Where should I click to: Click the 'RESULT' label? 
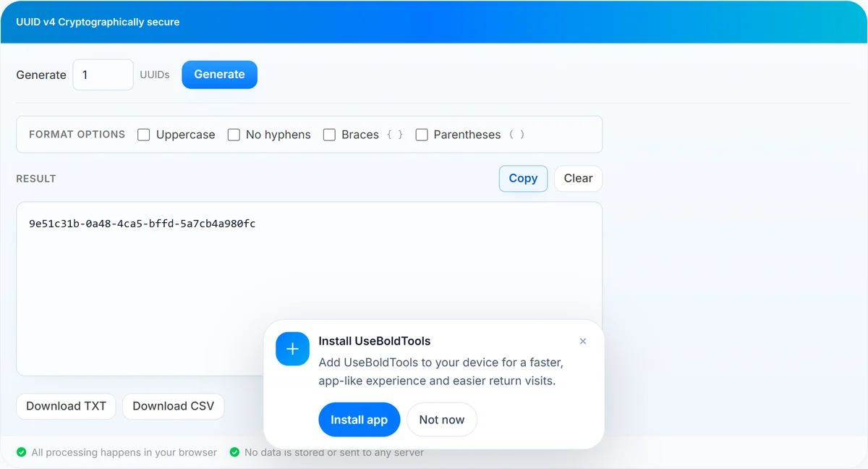[36, 179]
